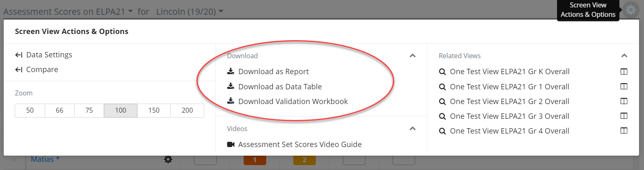This screenshot has height=170, width=644.
Task: Set zoom level to 200
Action: (x=187, y=110)
